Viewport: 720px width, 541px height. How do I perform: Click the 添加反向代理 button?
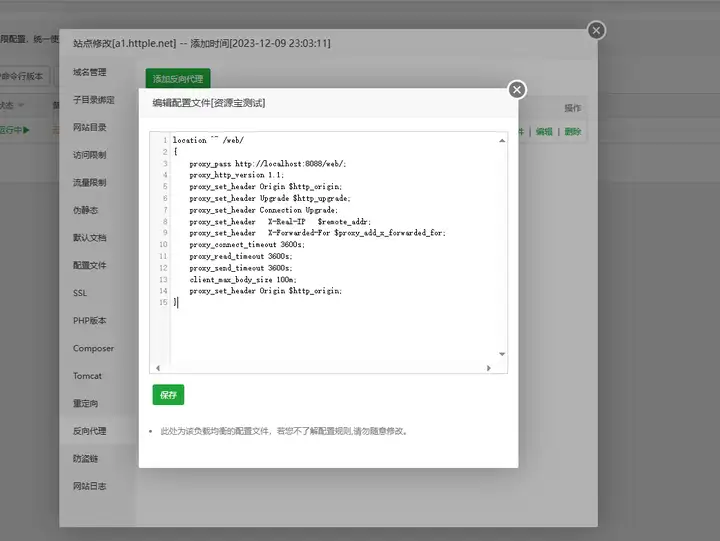(x=178, y=79)
